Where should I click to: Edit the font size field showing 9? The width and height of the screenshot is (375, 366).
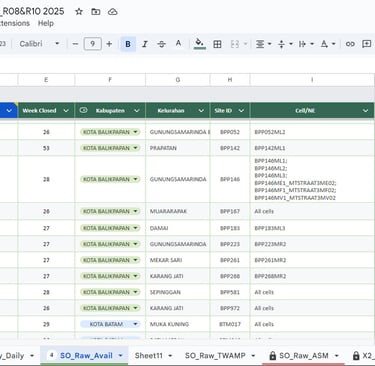pyautogui.click(x=92, y=44)
